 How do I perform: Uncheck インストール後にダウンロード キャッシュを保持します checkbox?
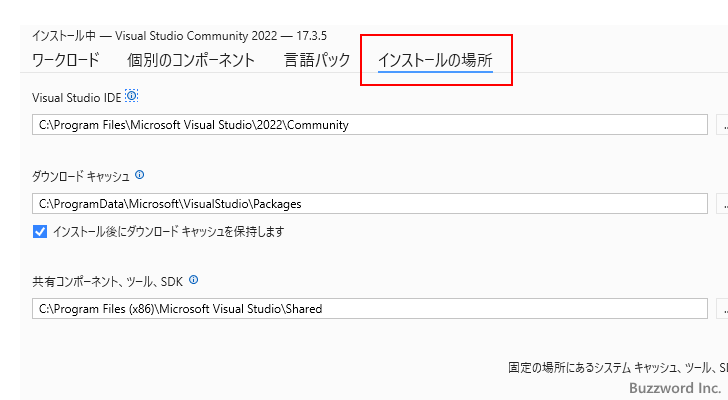(40, 231)
